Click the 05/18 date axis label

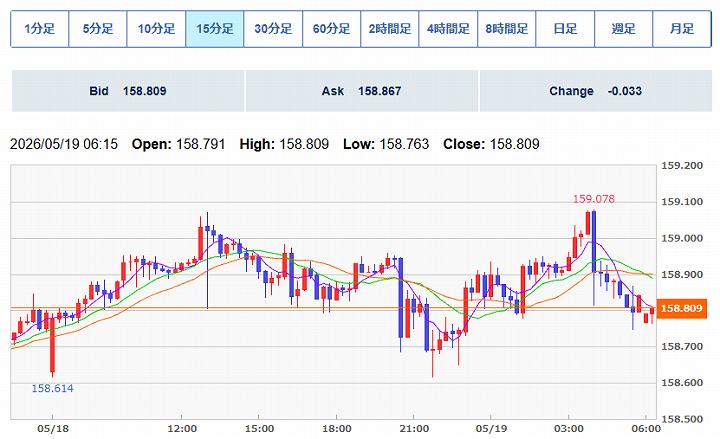pos(53,429)
